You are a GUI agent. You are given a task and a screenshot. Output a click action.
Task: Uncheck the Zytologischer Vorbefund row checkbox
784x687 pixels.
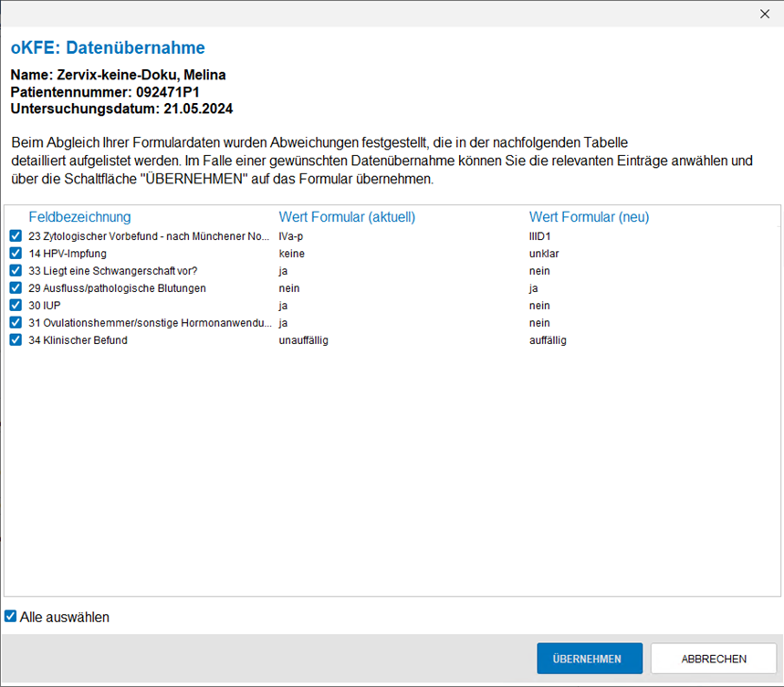point(16,236)
